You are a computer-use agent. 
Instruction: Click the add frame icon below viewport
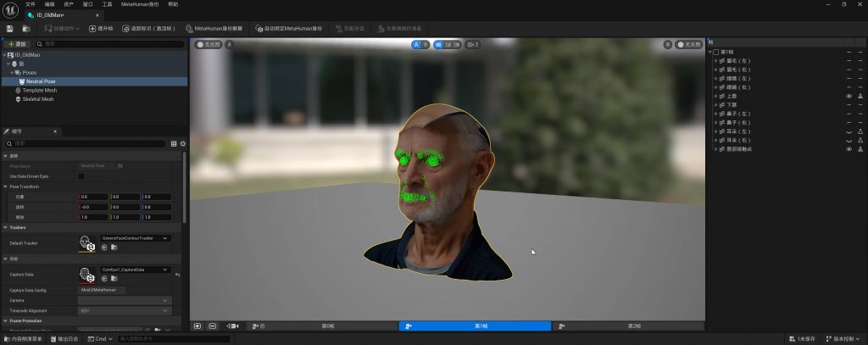pos(198,326)
